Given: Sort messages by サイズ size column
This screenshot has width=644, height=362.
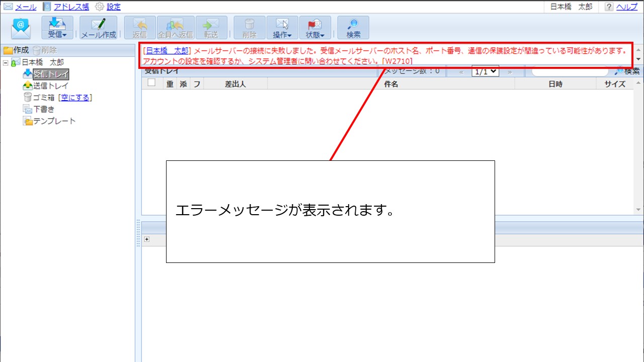Looking at the screenshot, I should pyautogui.click(x=615, y=84).
